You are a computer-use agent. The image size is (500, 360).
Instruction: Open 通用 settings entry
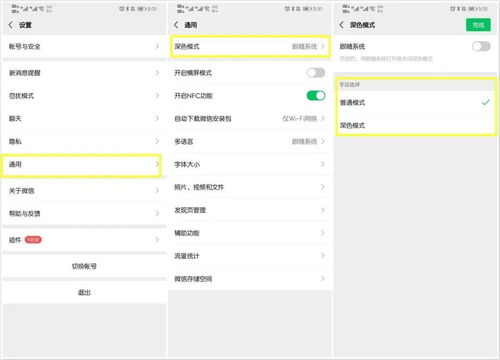pyautogui.click(x=82, y=165)
